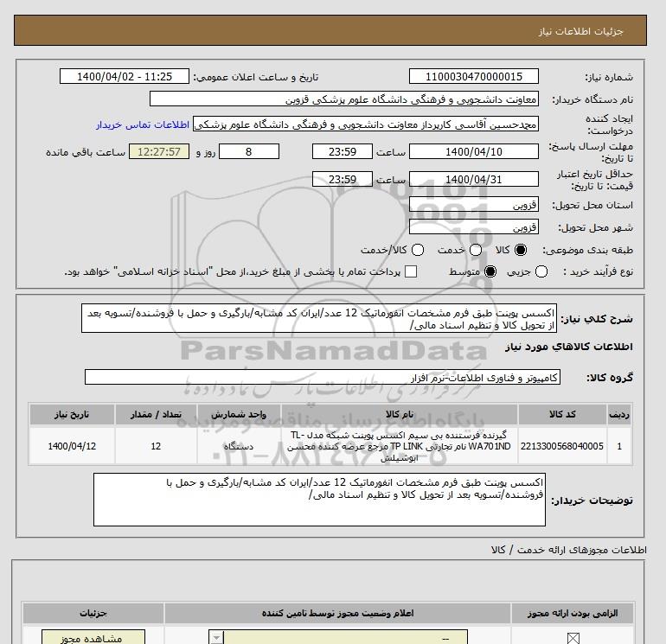The image size is (666, 644).
Task: Choose the متوسط purchase type radio
Action: click(x=490, y=271)
